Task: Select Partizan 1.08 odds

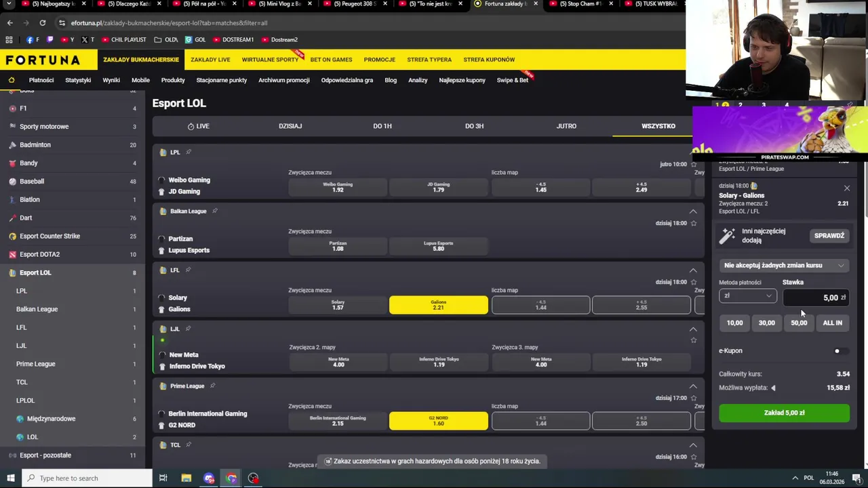Action: (338, 246)
